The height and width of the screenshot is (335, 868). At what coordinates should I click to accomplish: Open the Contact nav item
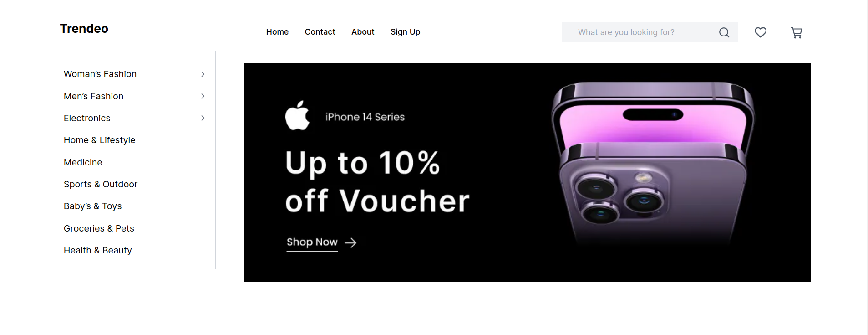[320, 32]
